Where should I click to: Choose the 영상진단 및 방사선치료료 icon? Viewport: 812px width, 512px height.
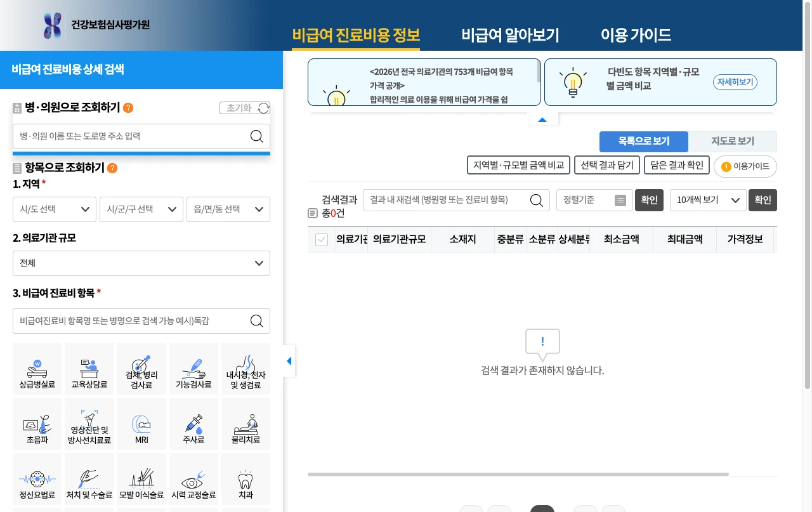[x=89, y=424]
